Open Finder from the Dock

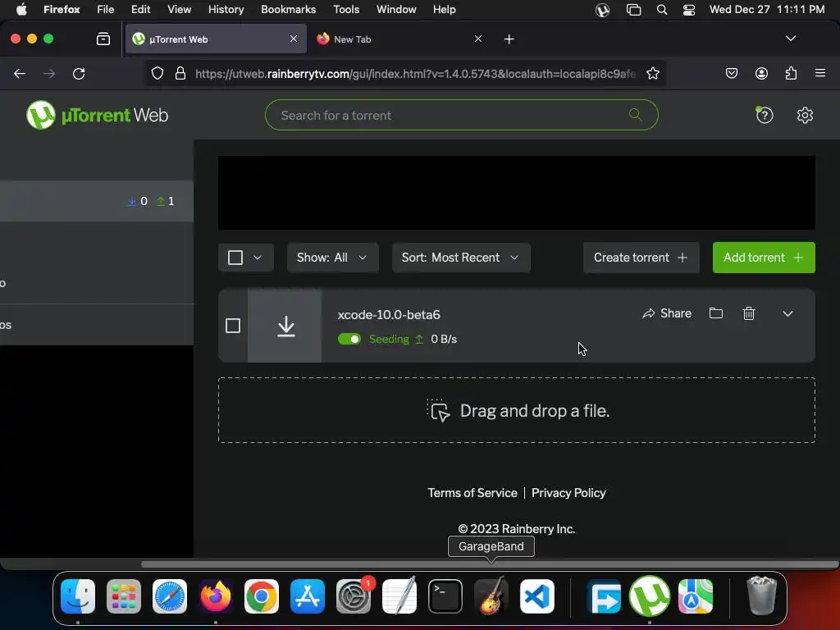[78, 596]
